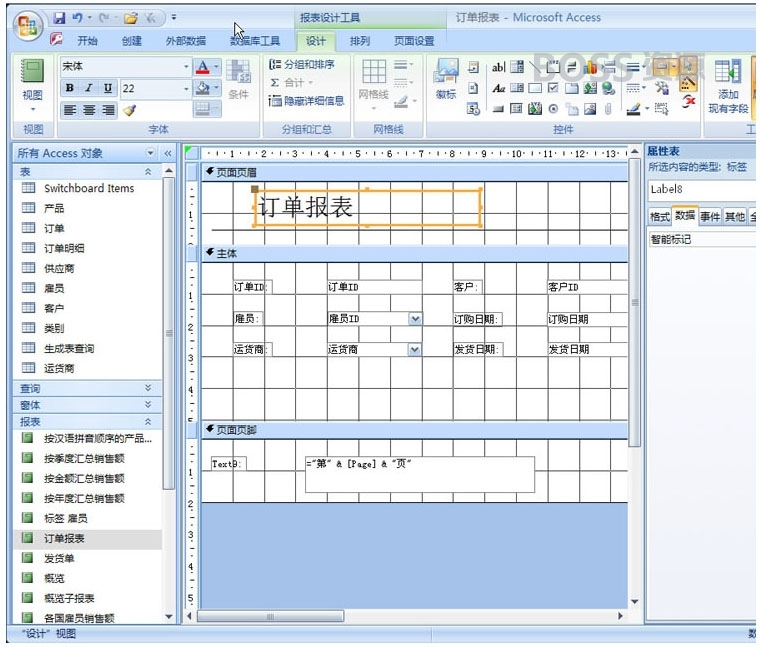This screenshot has height=647, width=760.
Task: Click the 条件 (Conditional) formatting button
Action: pyautogui.click(x=238, y=79)
